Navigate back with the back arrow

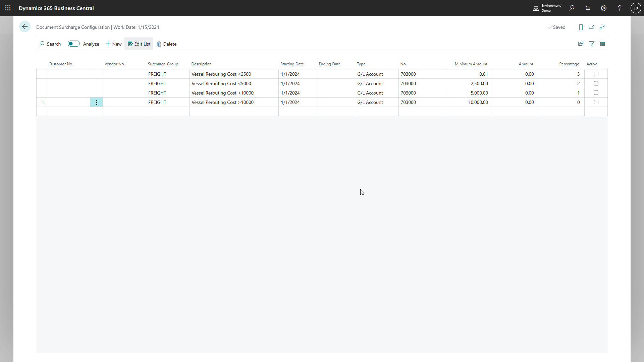pyautogui.click(x=25, y=26)
